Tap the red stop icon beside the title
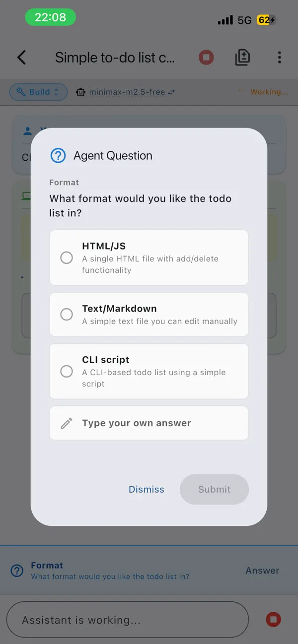This screenshot has width=298, height=644. (206, 57)
